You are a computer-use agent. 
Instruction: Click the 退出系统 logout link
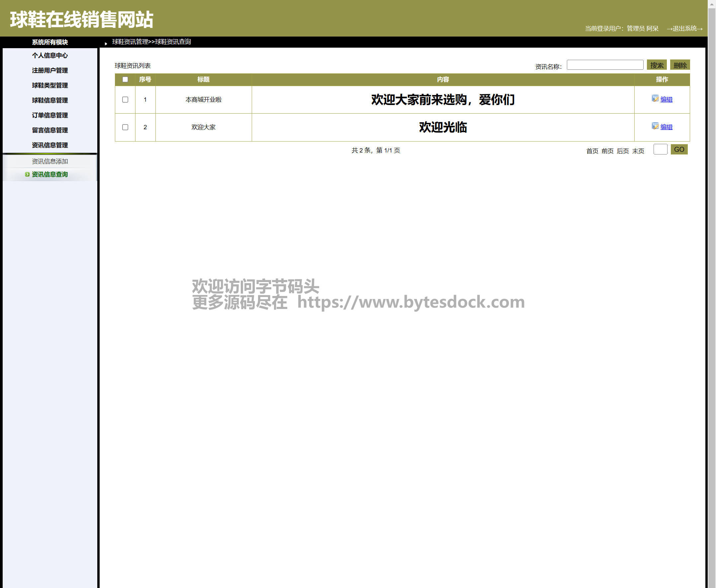click(684, 29)
